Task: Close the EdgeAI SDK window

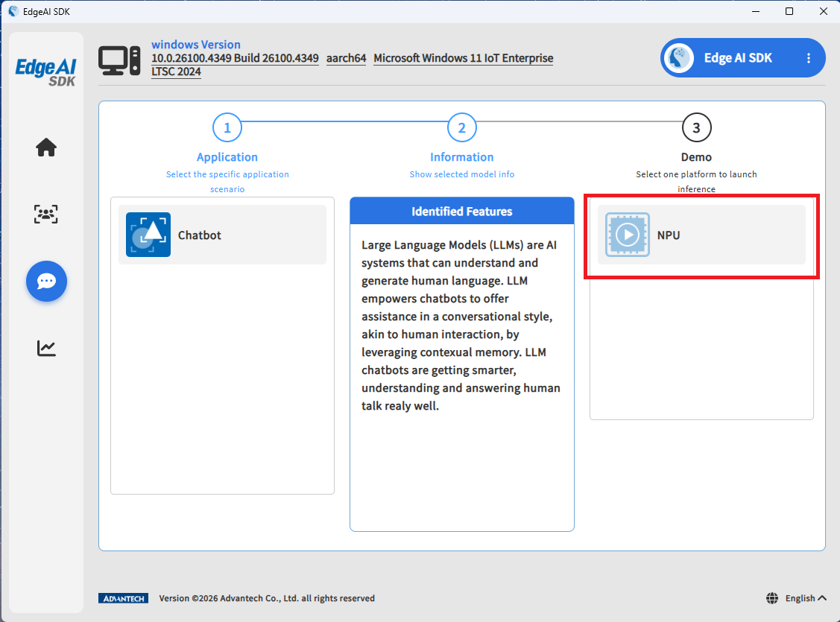Action: (x=824, y=11)
